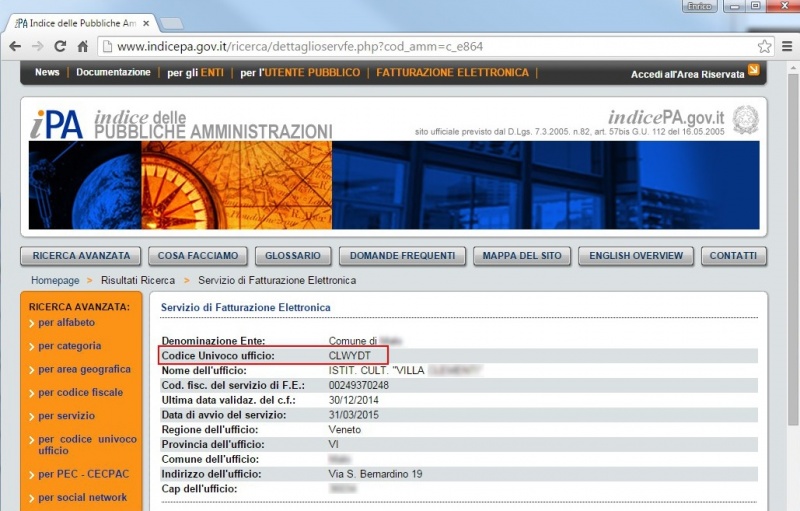The image size is (800, 511).
Task: Open a new browser tab
Action: click(171, 23)
